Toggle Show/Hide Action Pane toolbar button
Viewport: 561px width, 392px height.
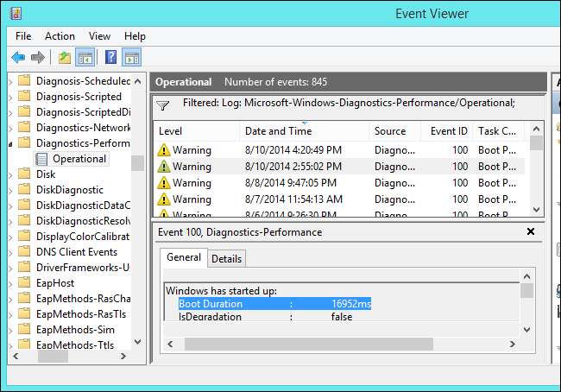pyautogui.click(x=131, y=57)
